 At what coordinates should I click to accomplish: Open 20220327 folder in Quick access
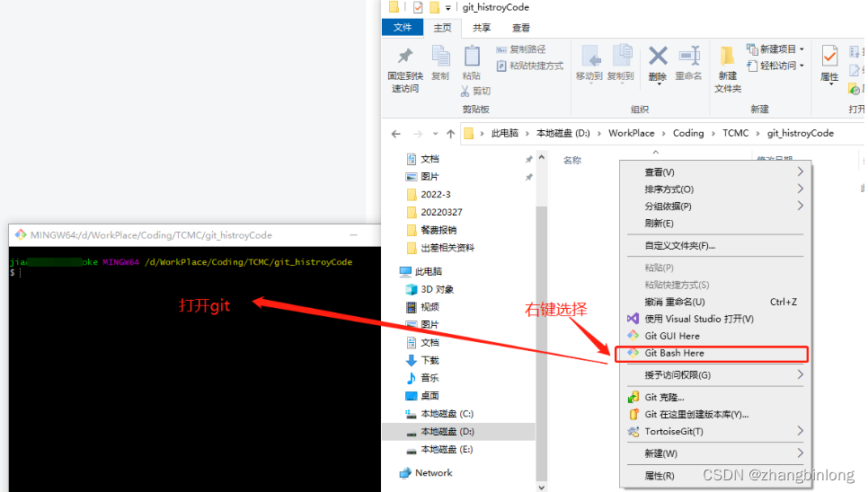(x=434, y=212)
